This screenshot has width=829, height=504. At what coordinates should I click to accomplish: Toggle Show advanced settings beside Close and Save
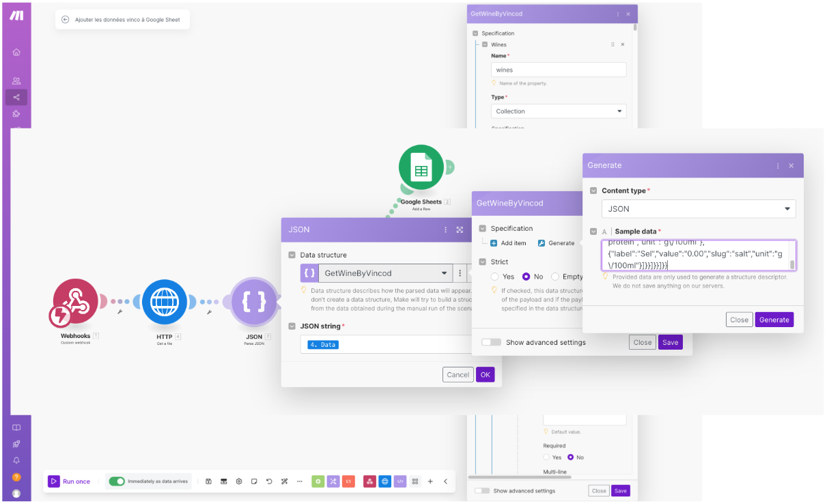[491, 342]
